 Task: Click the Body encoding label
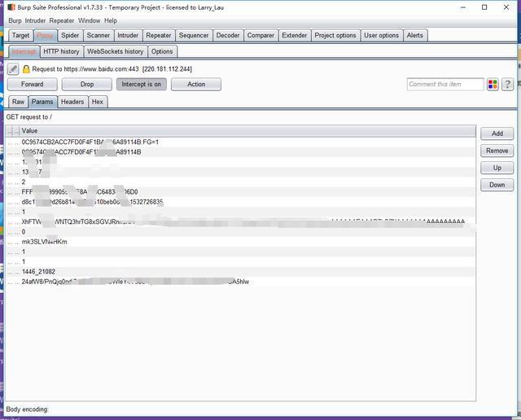coord(27,409)
